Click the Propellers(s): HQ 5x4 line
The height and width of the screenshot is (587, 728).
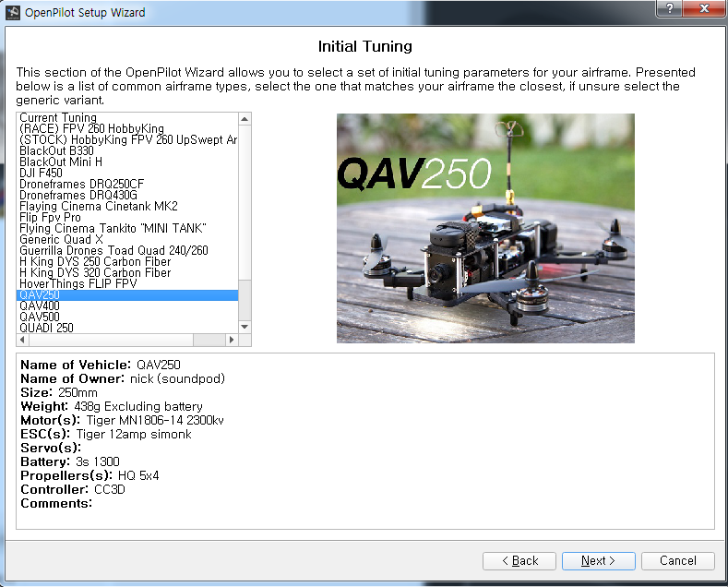[90, 475]
